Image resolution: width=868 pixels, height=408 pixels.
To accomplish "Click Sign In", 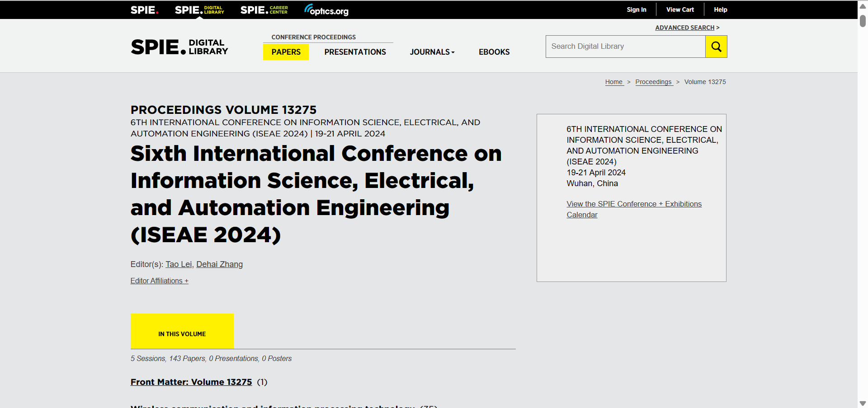I will pyautogui.click(x=636, y=9).
